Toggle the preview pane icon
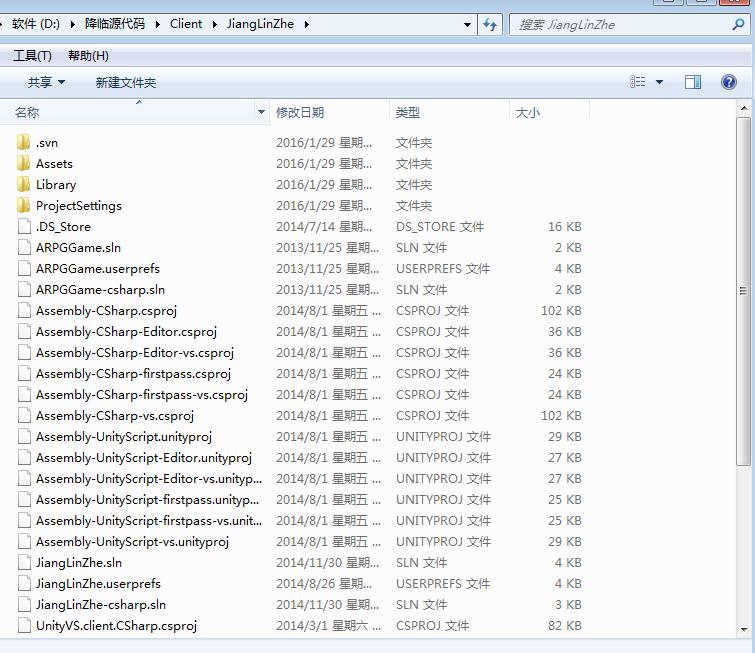755x653 pixels. pyautogui.click(x=692, y=82)
